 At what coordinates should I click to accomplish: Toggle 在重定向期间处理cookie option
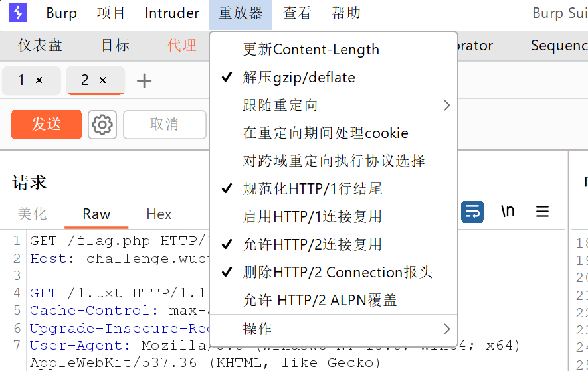(x=334, y=133)
